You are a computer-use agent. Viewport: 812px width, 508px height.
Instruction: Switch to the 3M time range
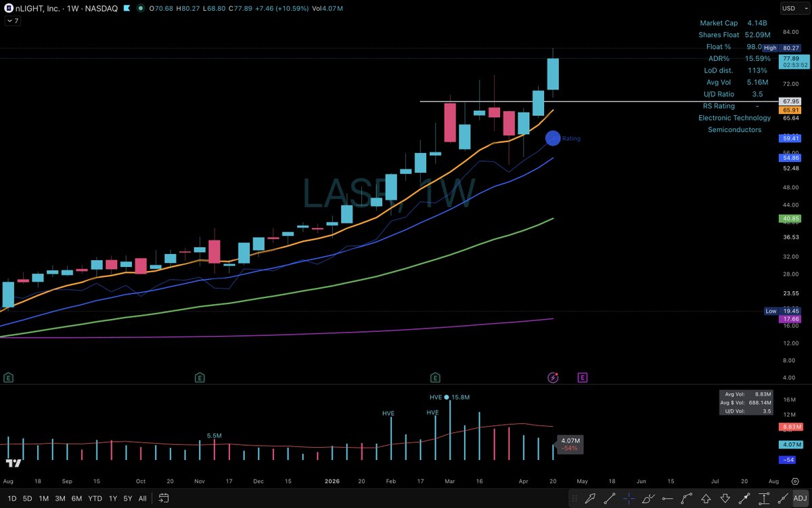tap(60, 499)
